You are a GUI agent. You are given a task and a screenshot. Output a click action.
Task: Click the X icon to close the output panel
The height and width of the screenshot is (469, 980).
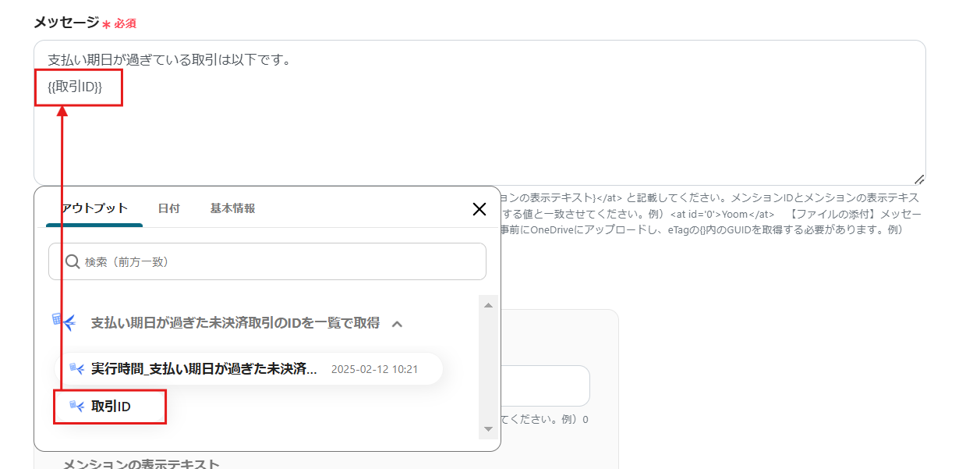pyautogui.click(x=479, y=210)
